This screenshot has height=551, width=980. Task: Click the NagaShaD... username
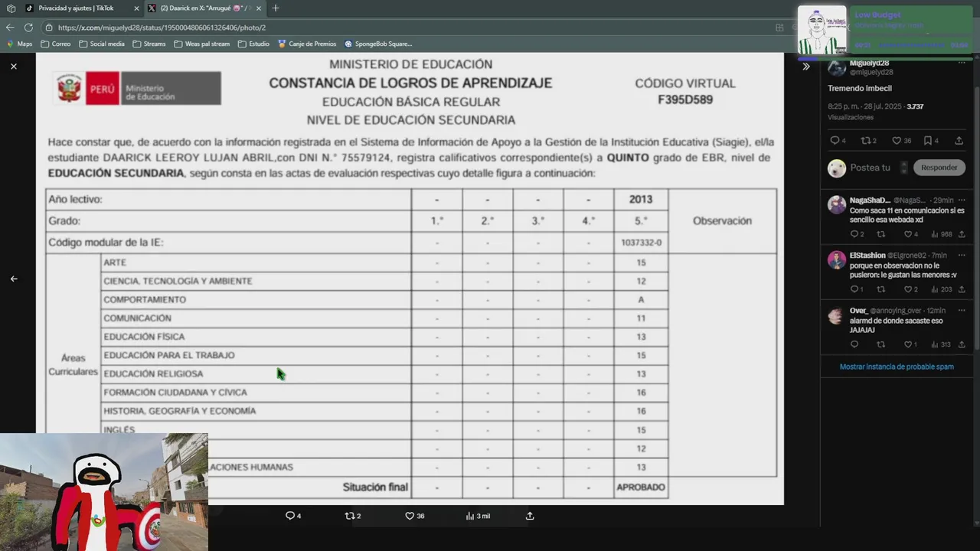tap(870, 201)
